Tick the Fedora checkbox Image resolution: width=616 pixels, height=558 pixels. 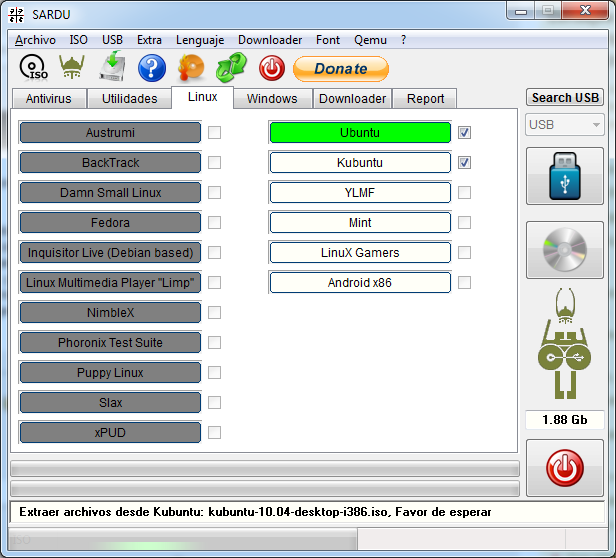pos(214,222)
